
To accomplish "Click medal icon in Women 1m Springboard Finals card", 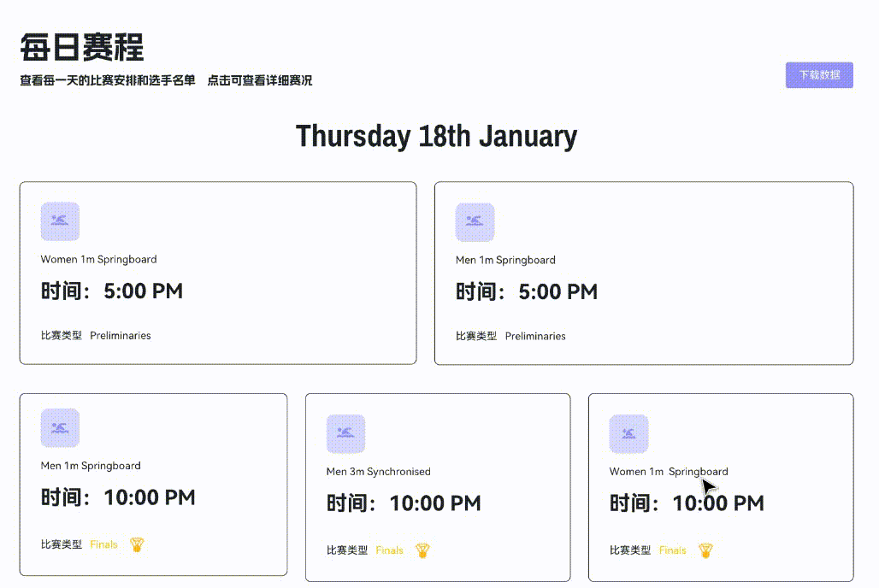I will tap(705, 550).
